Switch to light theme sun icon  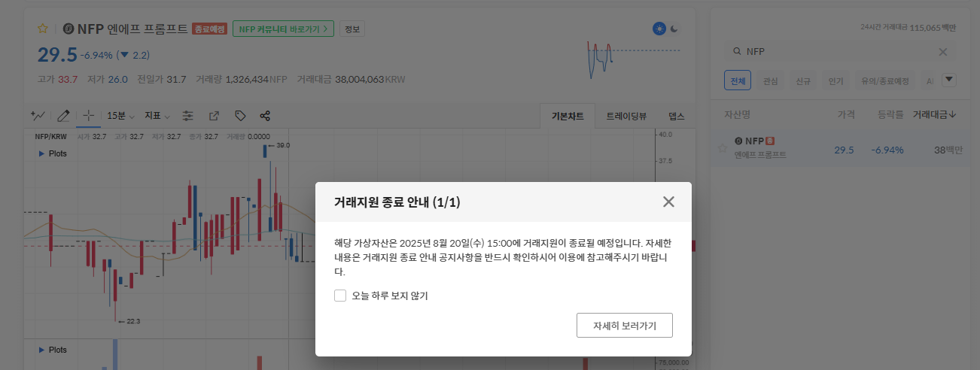pos(659,29)
